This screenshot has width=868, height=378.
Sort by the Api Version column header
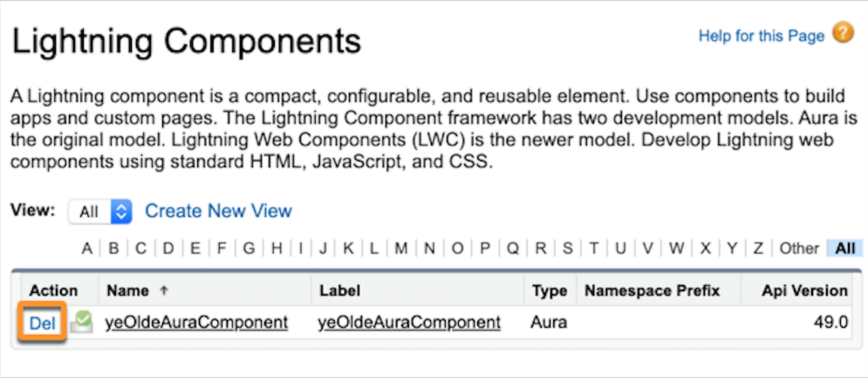pyautogui.click(x=804, y=290)
